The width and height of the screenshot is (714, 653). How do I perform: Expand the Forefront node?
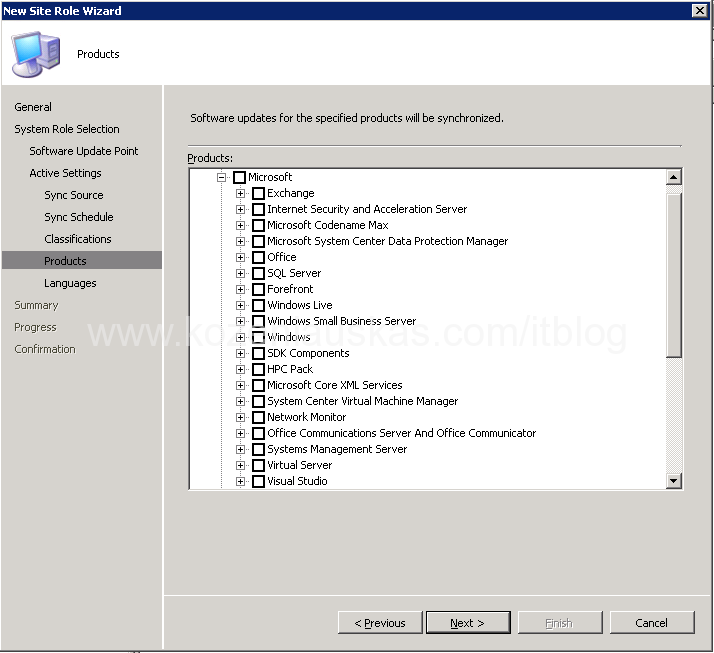pos(240,289)
